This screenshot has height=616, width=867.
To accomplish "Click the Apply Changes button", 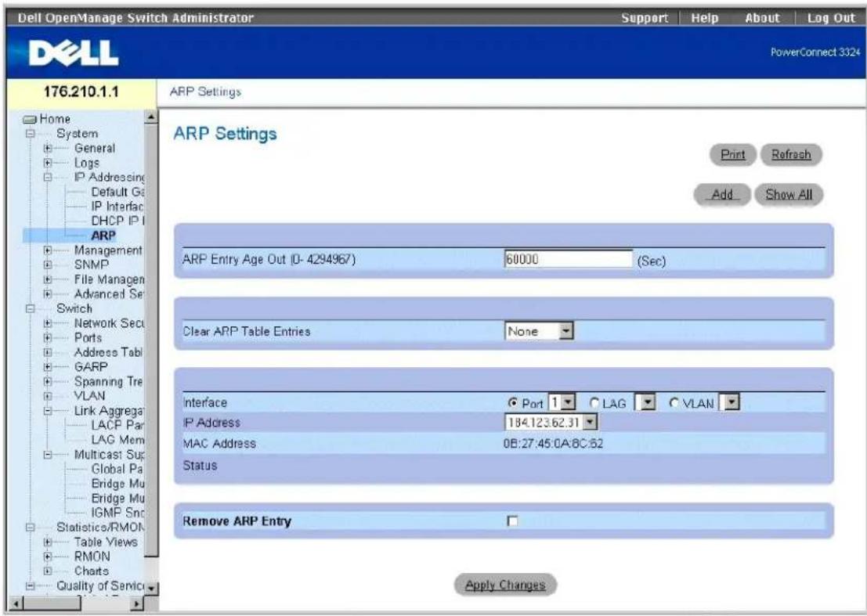I will coord(505,585).
